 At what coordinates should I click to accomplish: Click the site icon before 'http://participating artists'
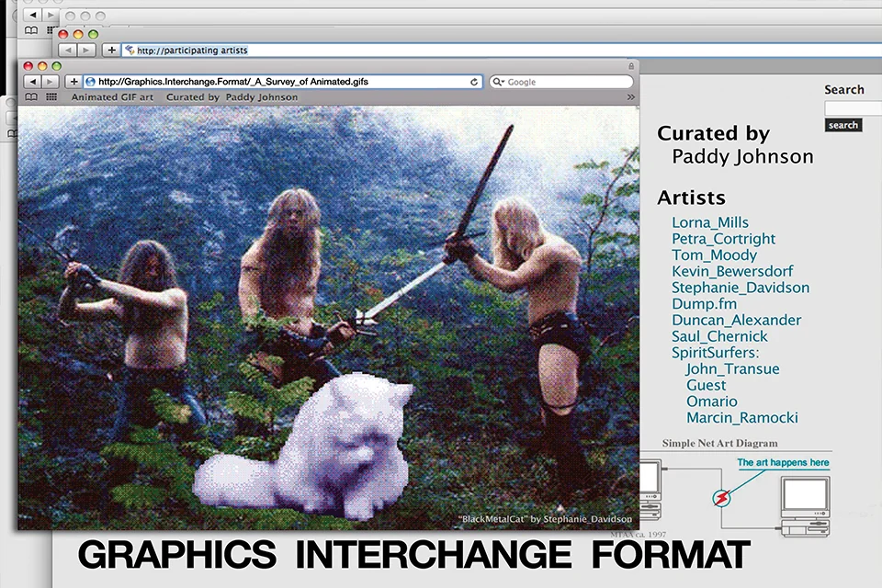[x=130, y=51]
